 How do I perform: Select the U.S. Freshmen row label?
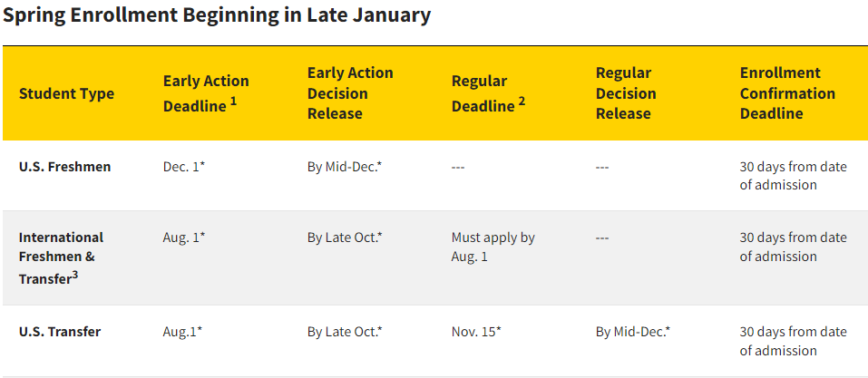point(64,167)
